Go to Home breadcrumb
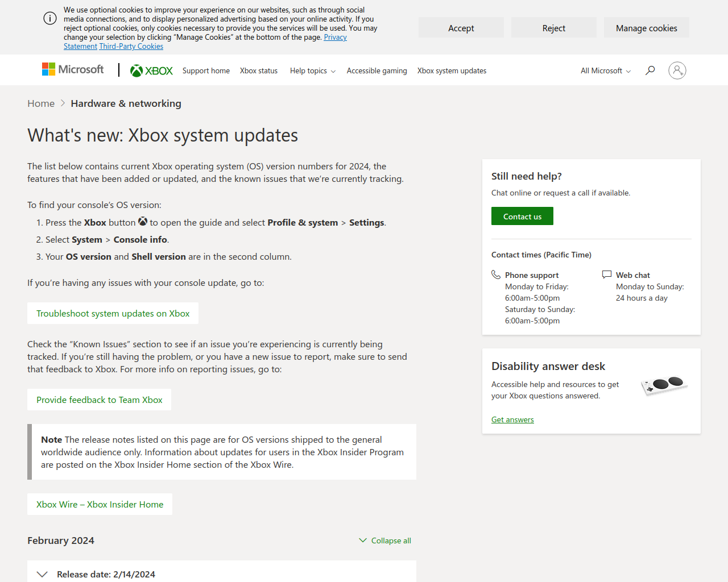 41,103
